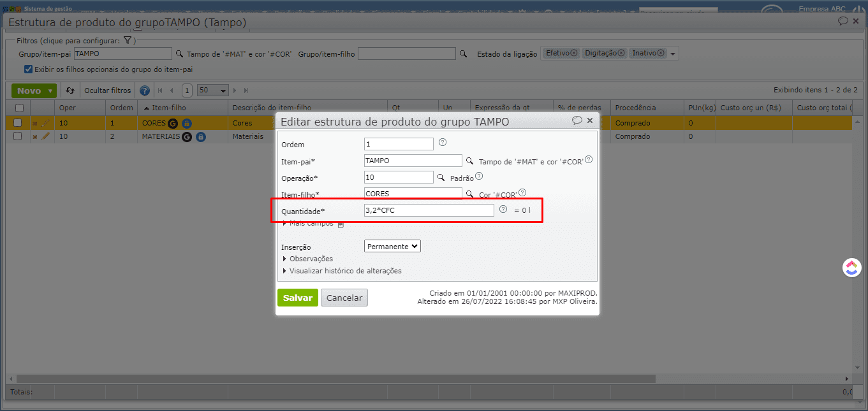
Task: Open the help icon beside Ordem field
Action: point(443,143)
